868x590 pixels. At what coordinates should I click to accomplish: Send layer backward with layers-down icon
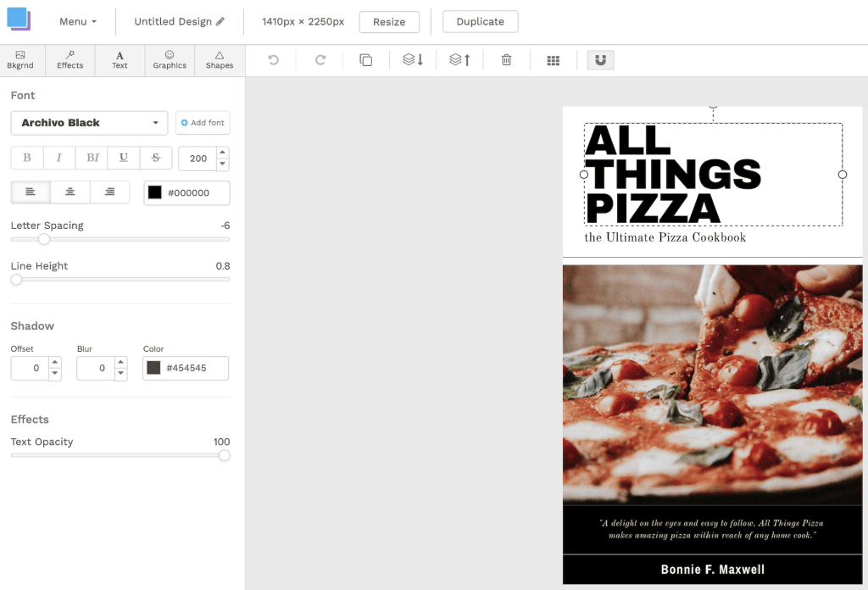413,60
